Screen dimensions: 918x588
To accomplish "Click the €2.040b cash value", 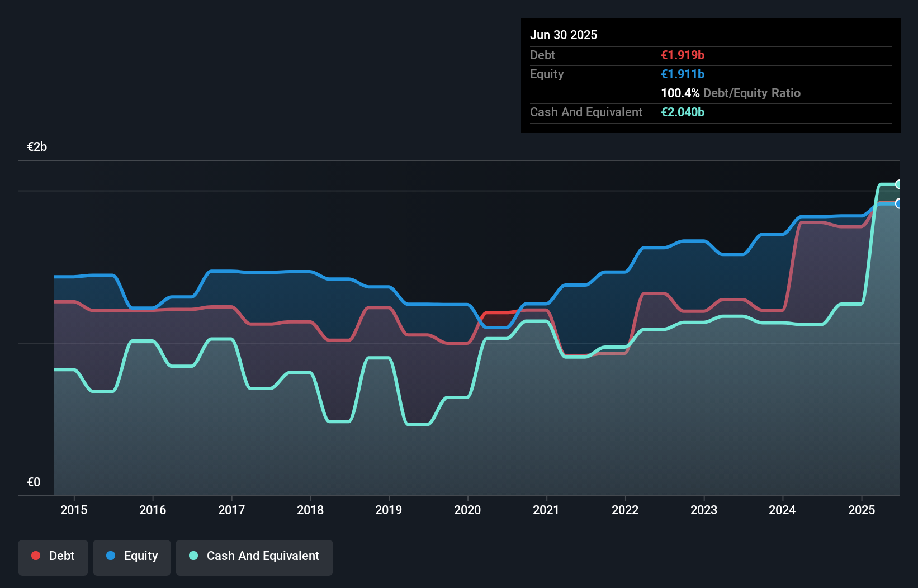I will click(x=683, y=112).
